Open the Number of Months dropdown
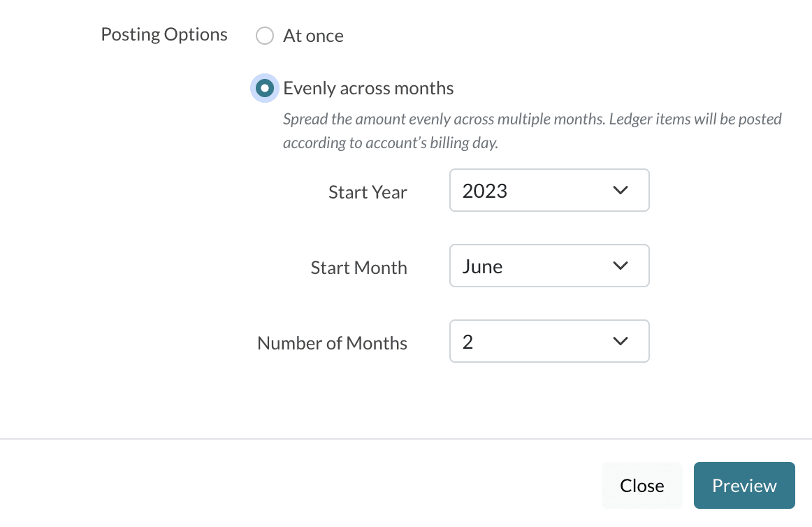This screenshot has width=812, height=527. point(549,341)
